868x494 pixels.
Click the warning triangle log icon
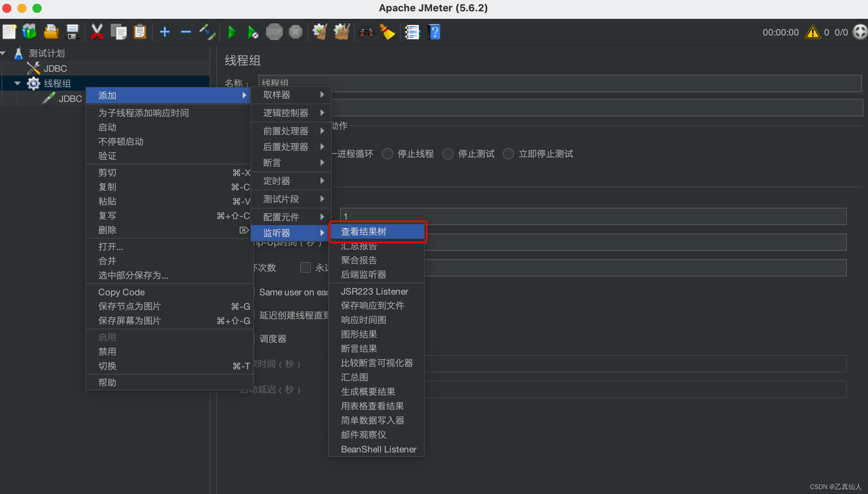click(813, 32)
